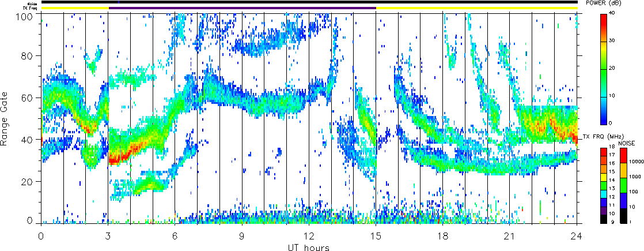The height and width of the screenshot is (251, 644).
Task: Click the 0 label on POWER colorbar
Action: click(x=611, y=123)
